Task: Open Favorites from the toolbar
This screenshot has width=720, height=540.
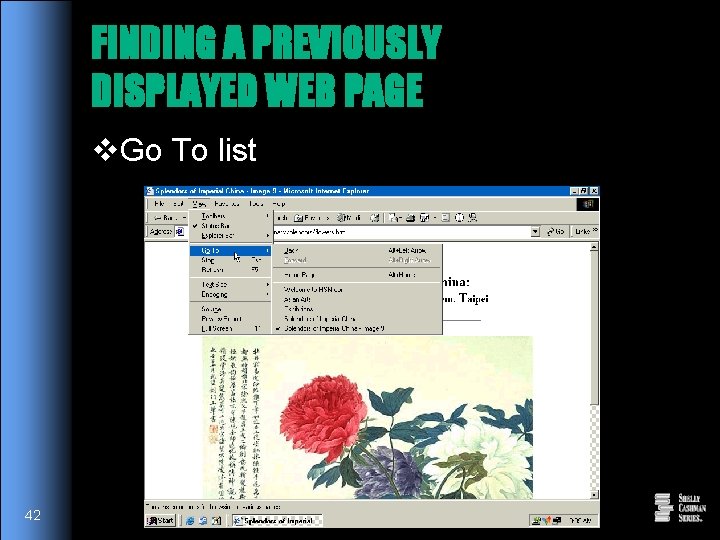Action: click(312, 218)
